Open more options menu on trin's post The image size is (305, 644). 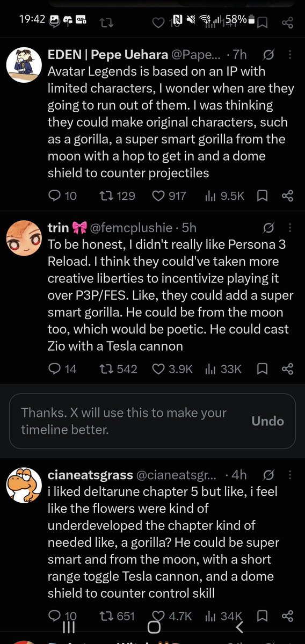click(290, 228)
